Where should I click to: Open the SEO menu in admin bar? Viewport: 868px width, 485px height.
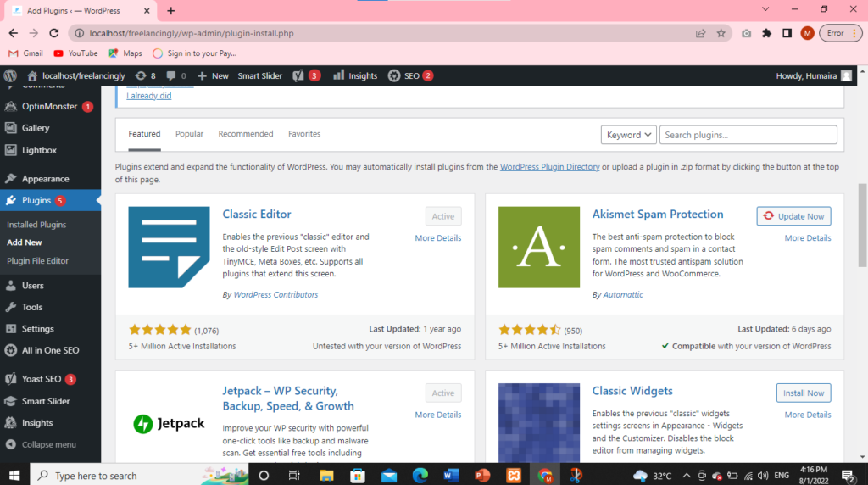click(410, 75)
